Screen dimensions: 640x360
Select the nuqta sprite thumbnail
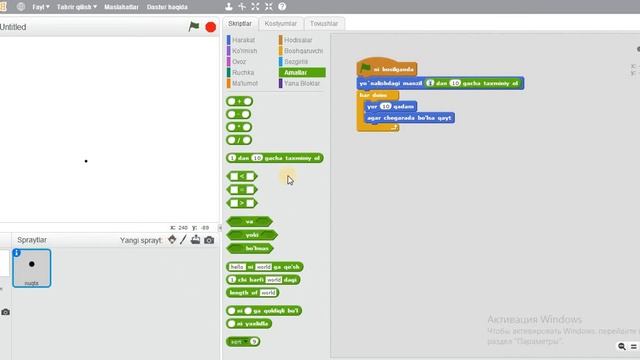pyautogui.click(x=32, y=268)
